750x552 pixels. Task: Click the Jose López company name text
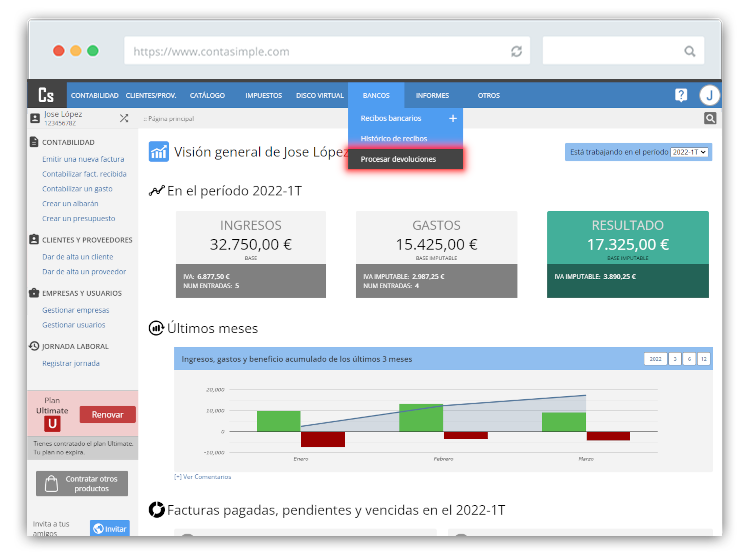[x=63, y=114]
